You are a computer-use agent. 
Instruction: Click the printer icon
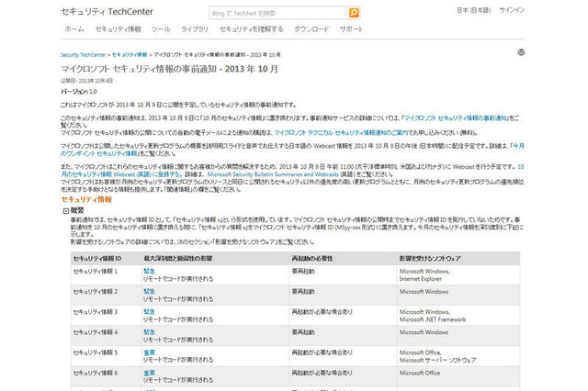pyautogui.click(x=521, y=52)
